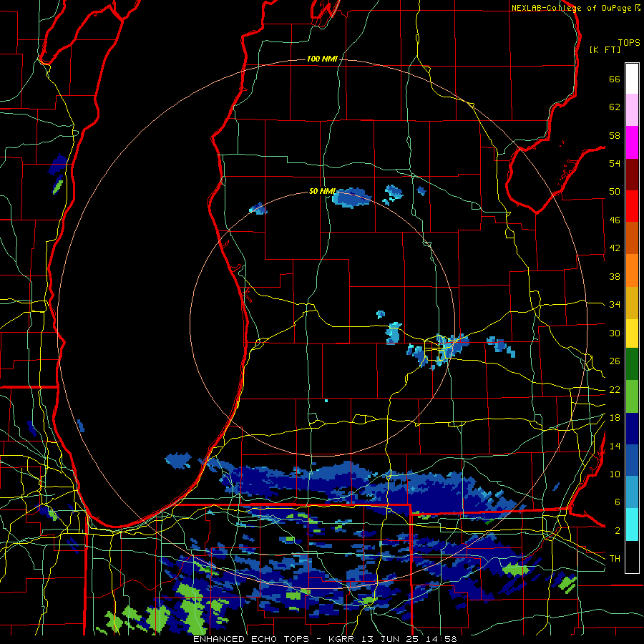Click the 'TH' legend label
The width and height of the screenshot is (644, 644).
pyautogui.click(x=615, y=559)
